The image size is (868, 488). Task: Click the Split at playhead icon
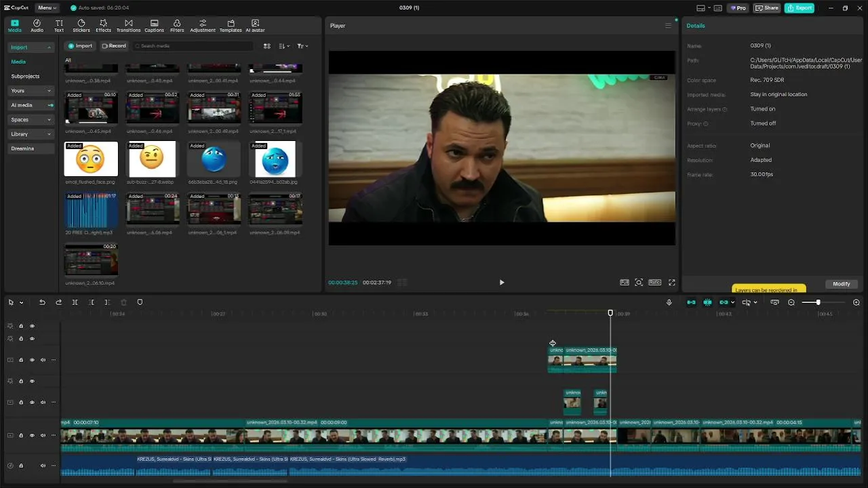[75, 302]
